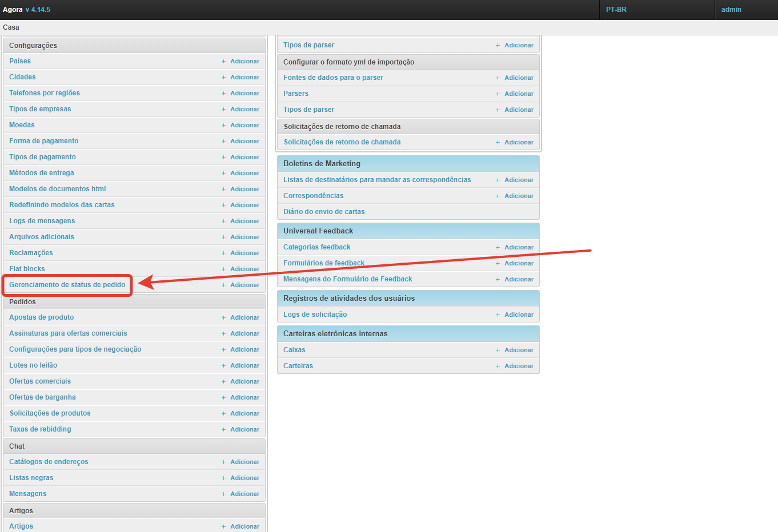Screen dimensions: 778x532
Task: Open Diário do envio de cartas
Action: pyautogui.click(x=324, y=212)
